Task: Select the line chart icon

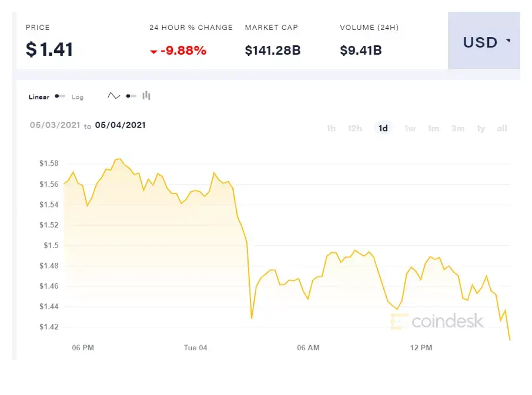Action: pos(113,96)
